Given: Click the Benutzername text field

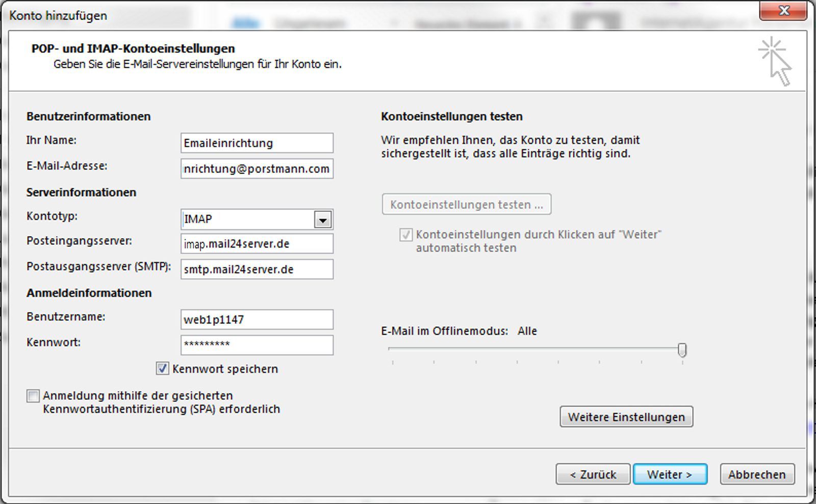Looking at the screenshot, I should click(257, 320).
